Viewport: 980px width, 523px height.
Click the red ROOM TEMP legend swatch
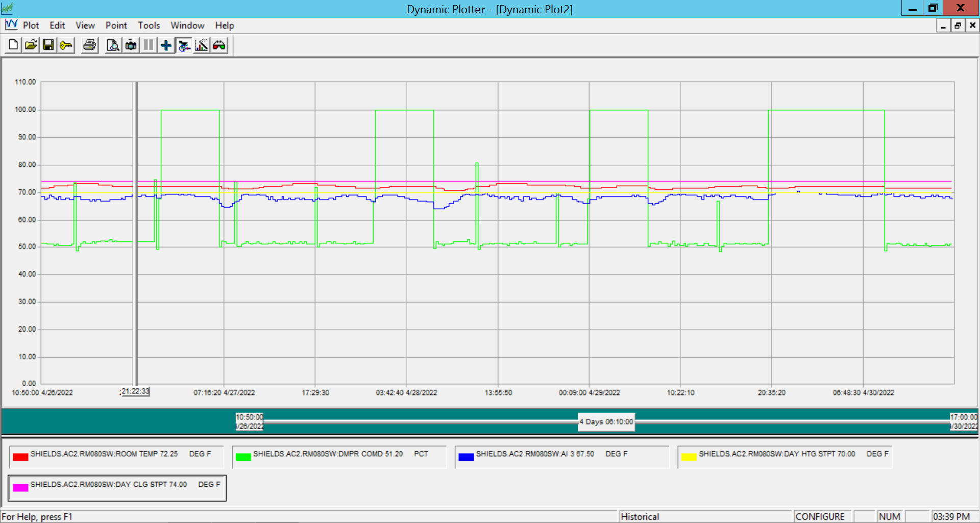tap(20, 457)
